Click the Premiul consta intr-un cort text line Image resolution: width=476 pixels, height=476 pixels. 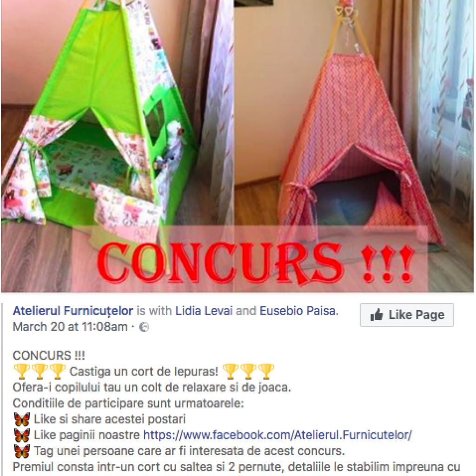point(237,467)
